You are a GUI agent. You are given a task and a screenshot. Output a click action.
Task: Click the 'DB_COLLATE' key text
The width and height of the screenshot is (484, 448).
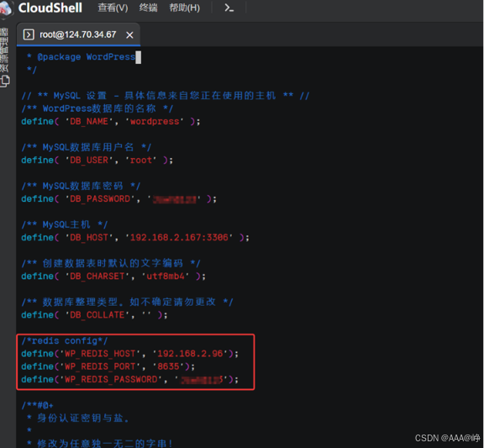click(x=97, y=315)
